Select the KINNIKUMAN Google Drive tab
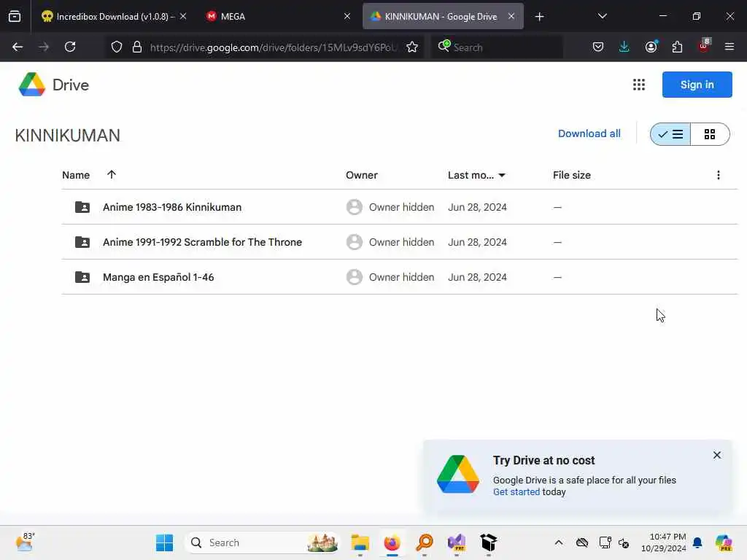 [443, 17]
